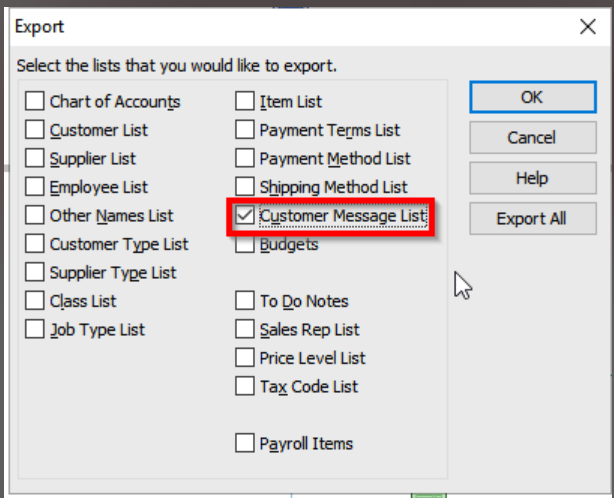Tick the Item List checkbox

pyautogui.click(x=245, y=101)
